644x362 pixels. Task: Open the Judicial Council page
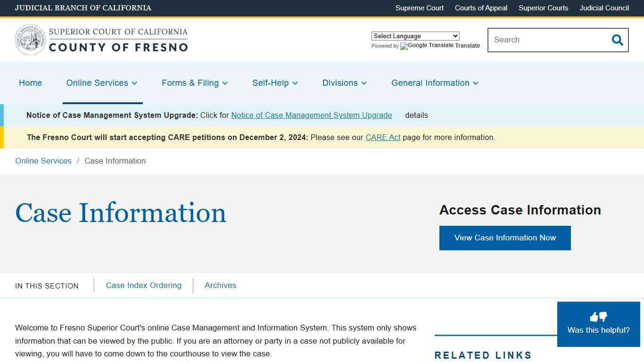(x=604, y=8)
